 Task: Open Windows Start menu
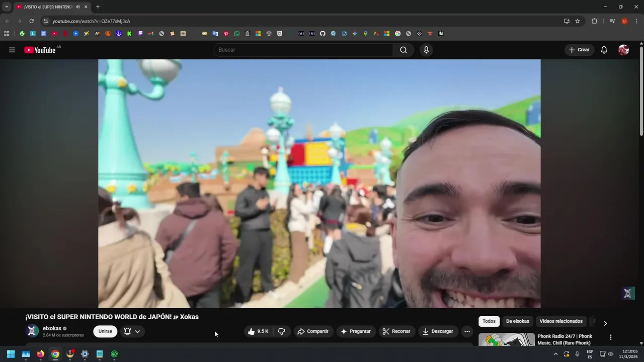coord(11,354)
